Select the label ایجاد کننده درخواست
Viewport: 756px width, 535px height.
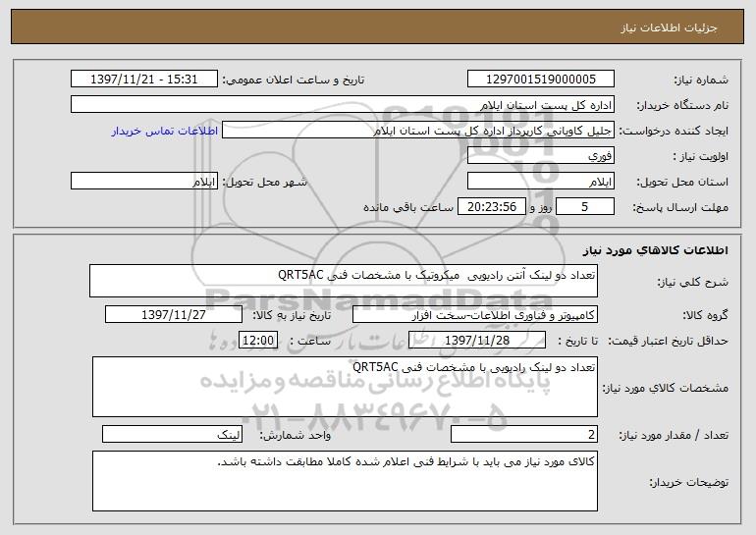click(674, 132)
